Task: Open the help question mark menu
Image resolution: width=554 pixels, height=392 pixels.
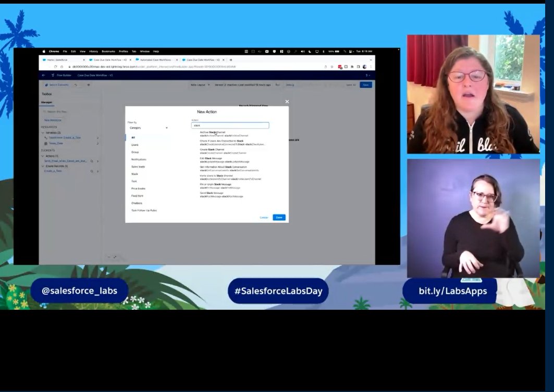Action: click(367, 75)
